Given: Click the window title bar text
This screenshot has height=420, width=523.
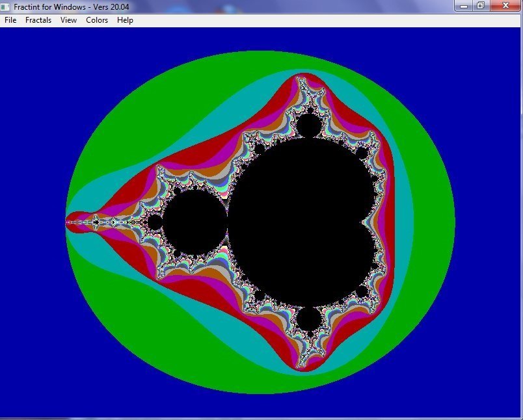Looking at the screenshot, I should pyautogui.click(x=71, y=7).
